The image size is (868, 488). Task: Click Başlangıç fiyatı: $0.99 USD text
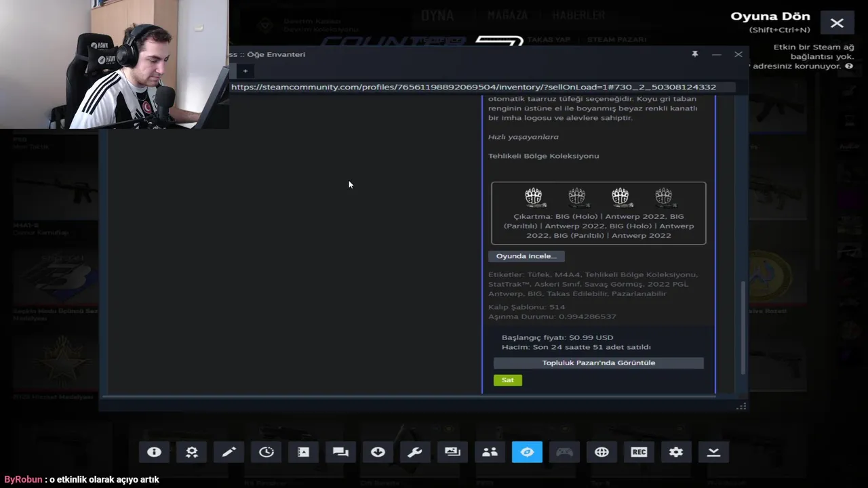(557, 338)
